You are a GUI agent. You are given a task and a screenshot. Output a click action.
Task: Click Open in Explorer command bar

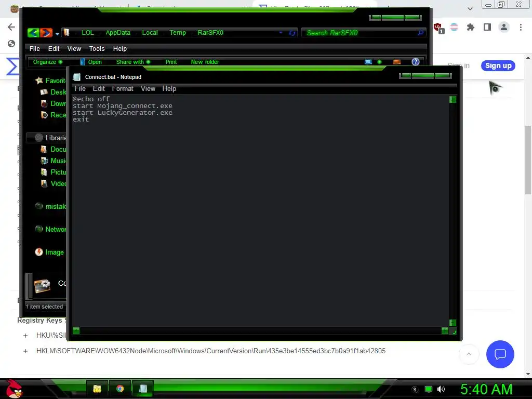coord(91,62)
